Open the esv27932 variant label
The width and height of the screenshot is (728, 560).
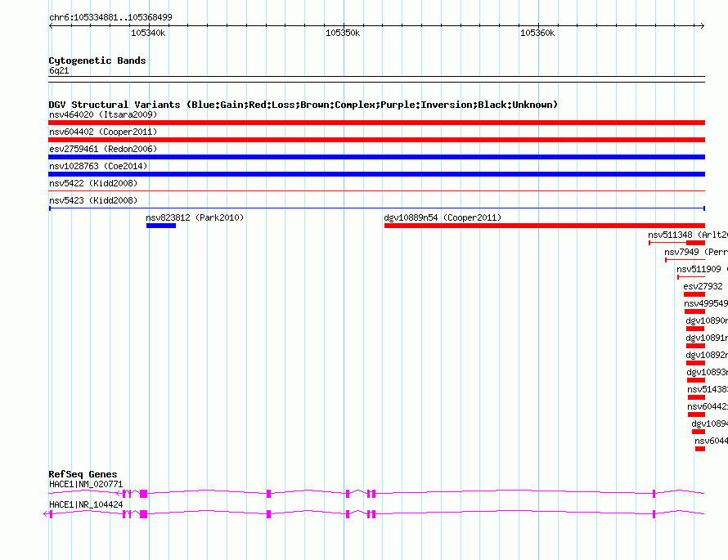[703, 286]
